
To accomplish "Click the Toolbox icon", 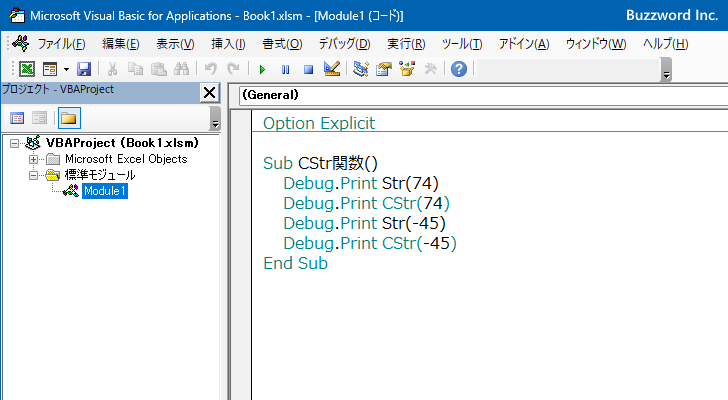I will tap(430, 69).
